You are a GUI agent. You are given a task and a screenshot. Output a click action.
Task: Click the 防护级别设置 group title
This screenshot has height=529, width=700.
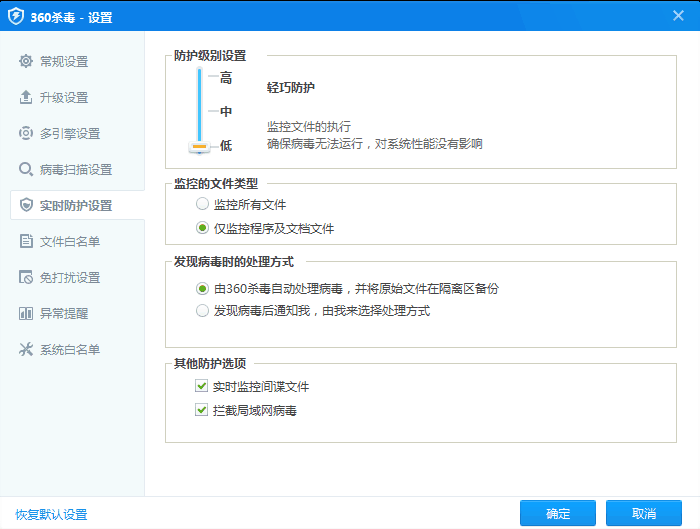tap(210, 56)
